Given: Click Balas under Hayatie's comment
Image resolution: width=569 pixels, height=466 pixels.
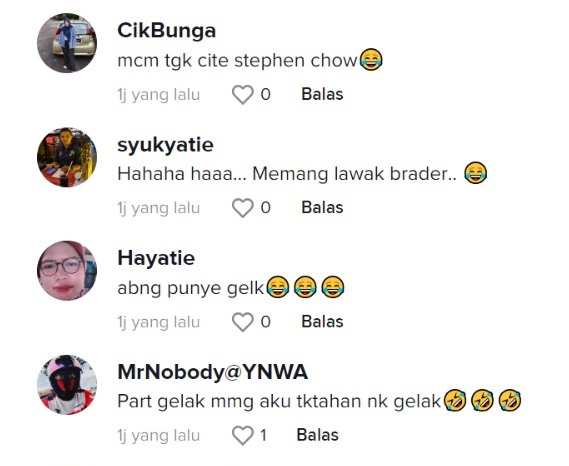Looking at the screenshot, I should (322, 322).
